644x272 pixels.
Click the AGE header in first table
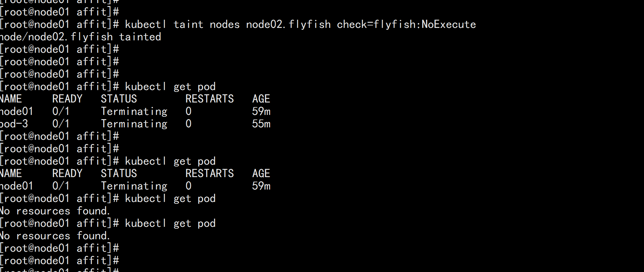point(261,99)
